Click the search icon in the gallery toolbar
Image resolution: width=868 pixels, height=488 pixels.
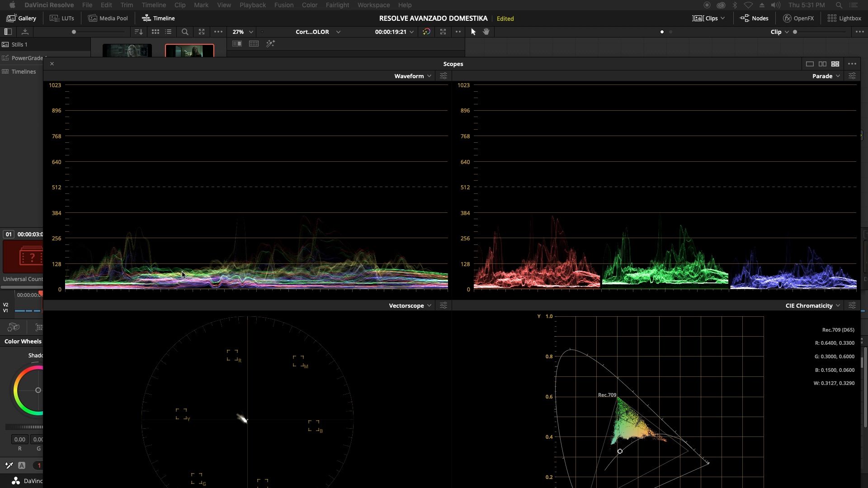pos(185,32)
